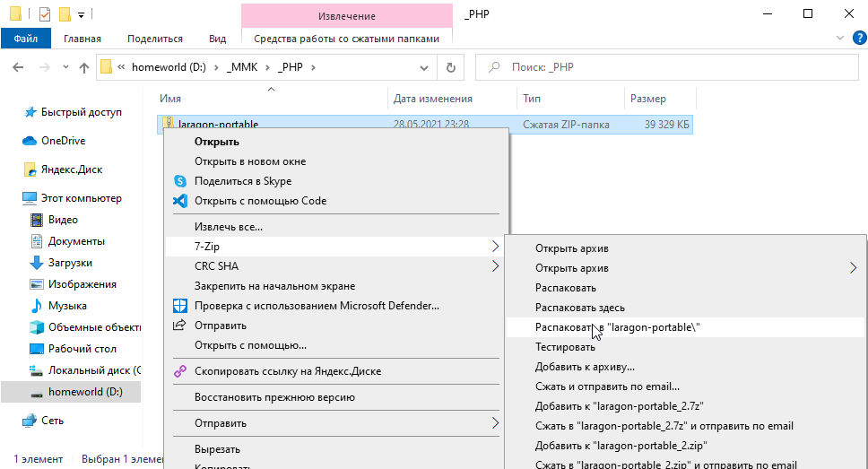
Task: Switch to the Вид ribbon tab
Action: [217, 39]
